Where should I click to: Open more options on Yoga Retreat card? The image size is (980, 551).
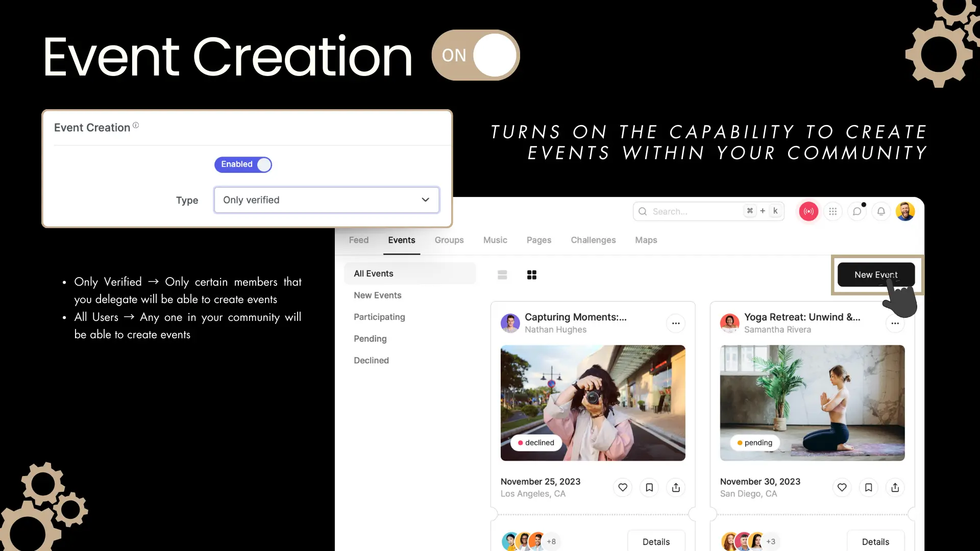pyautogui.click(x=895, y=323)
